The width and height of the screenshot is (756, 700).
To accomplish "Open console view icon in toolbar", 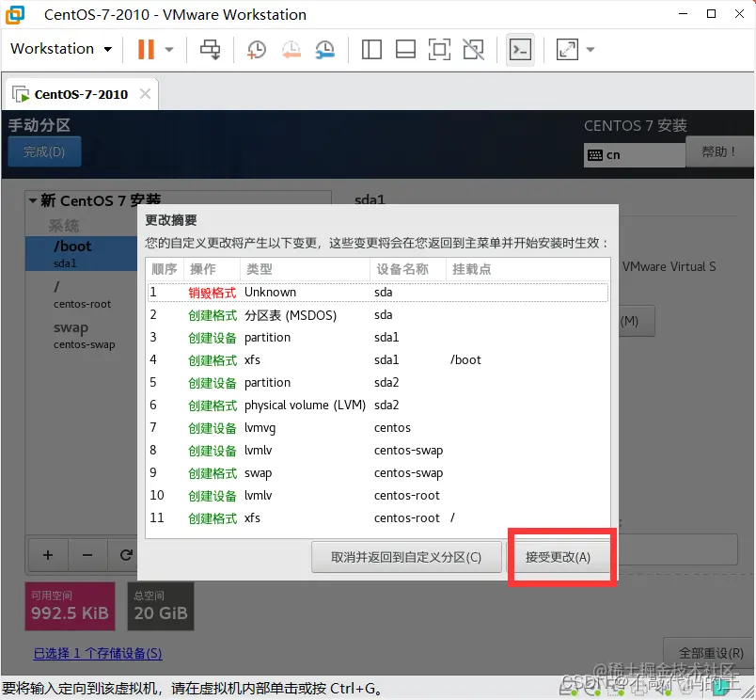I will point(520,49).
